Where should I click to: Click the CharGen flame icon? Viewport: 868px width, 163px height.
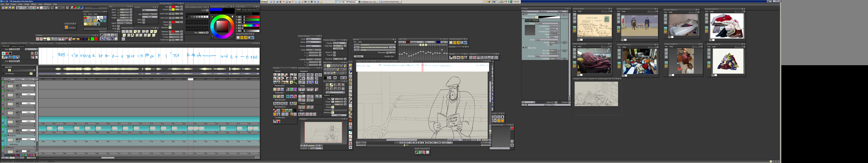[x=66, y=27]
